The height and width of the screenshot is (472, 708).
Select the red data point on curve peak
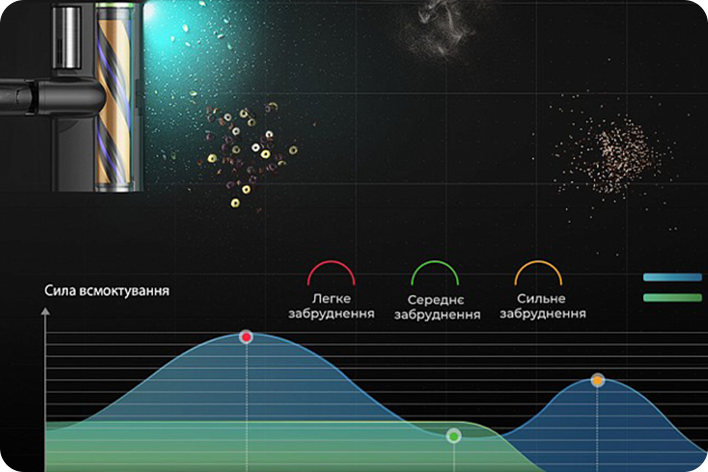pyautogui.click(x=247, y=337)
